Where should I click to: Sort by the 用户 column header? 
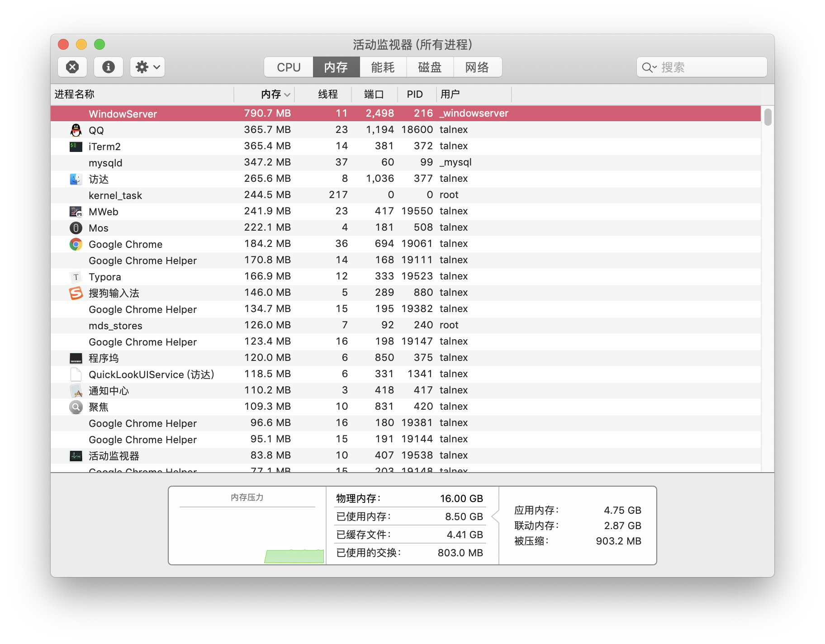474,94
